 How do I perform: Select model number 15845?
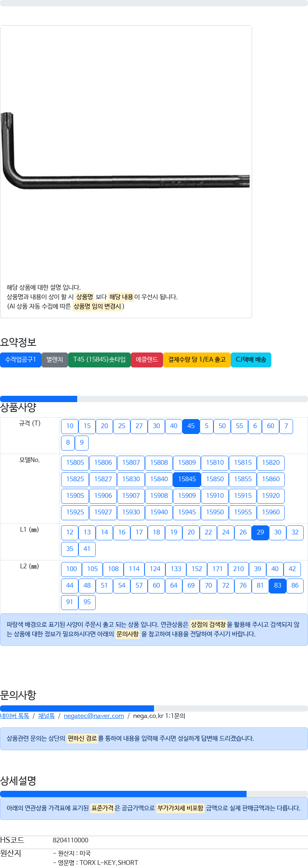point(187,479)
